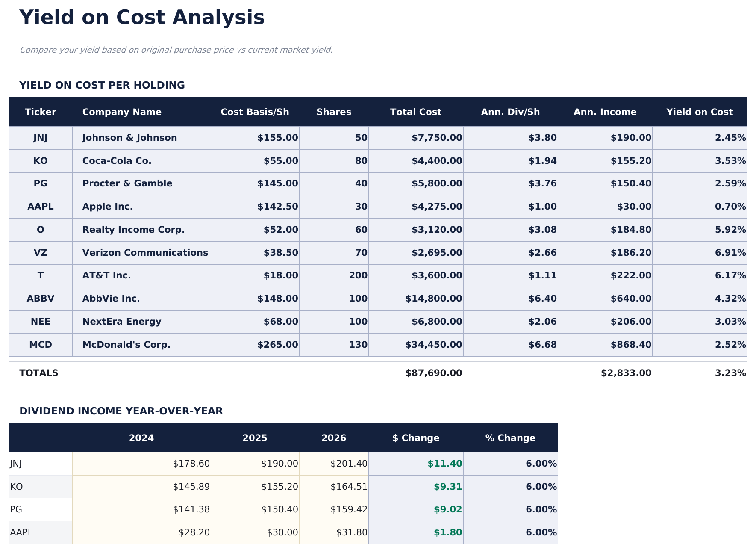Image resolution: width=756 pixels, height=553 pixels.
Task: Select the Total Cost header cell
Action: tap(416, 112)
